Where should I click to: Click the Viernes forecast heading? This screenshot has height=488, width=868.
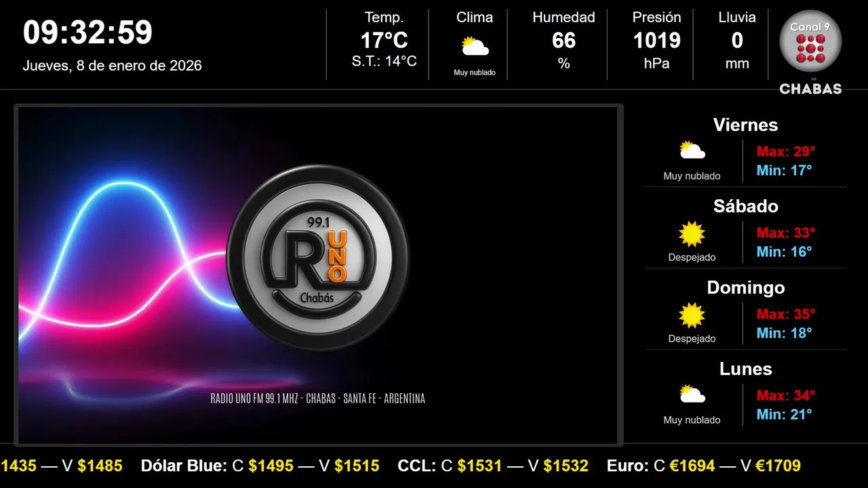point(745,125)
